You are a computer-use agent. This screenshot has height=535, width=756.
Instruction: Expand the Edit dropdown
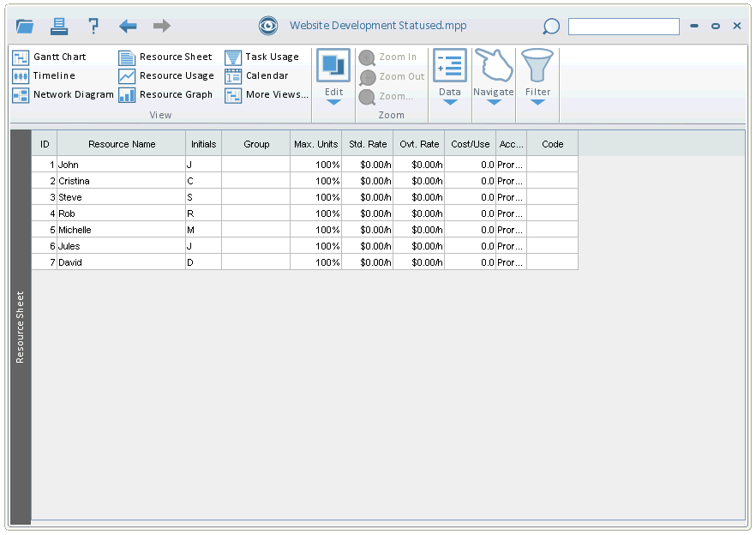(x=333, y=101)
